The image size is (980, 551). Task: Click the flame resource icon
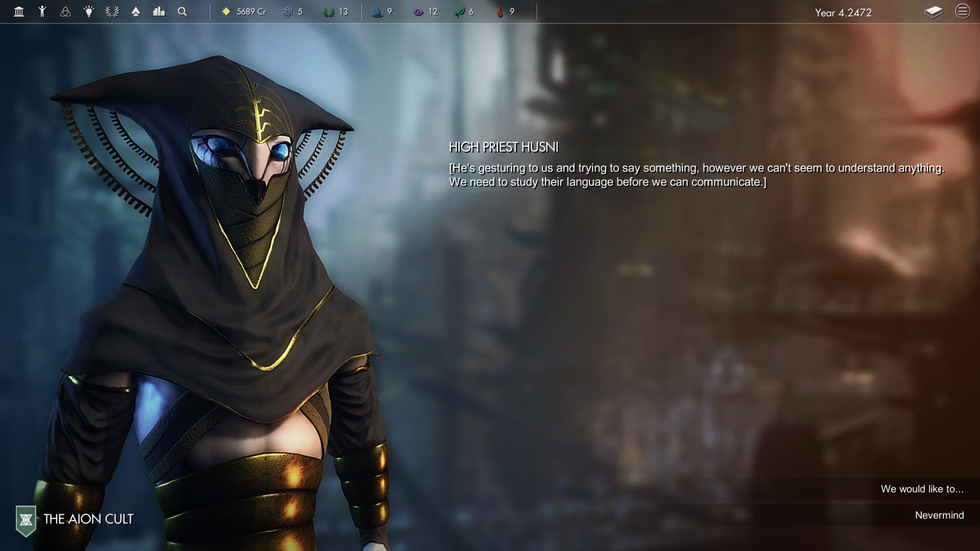click(x=499, y=11)
